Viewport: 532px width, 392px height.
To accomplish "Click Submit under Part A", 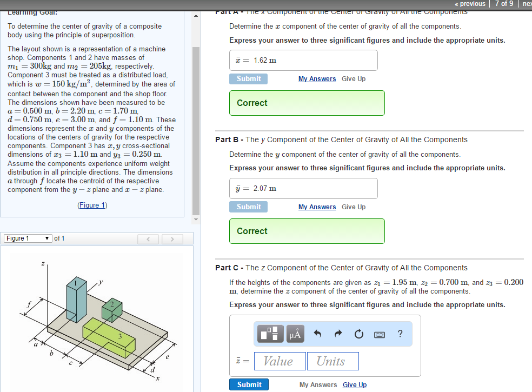I will 248,78.
